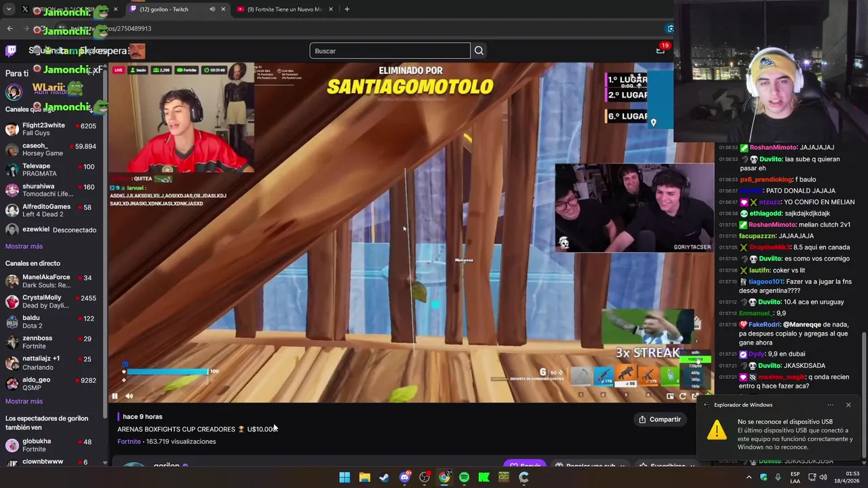
Task: Click the video player fullscreen icon
Action: click(x=695, y=396)
